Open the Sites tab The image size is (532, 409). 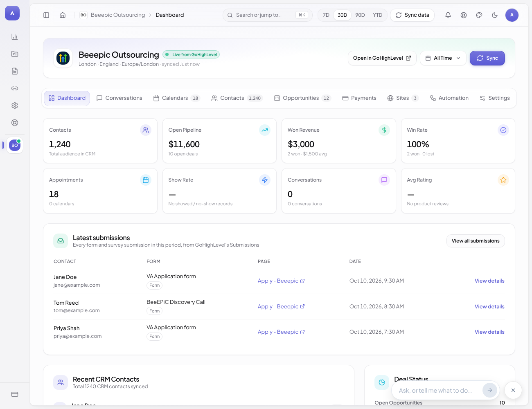pos(403,98)
